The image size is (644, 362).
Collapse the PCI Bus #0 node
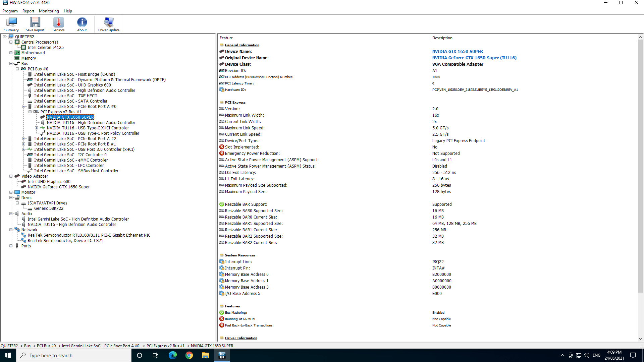[17, 69]
